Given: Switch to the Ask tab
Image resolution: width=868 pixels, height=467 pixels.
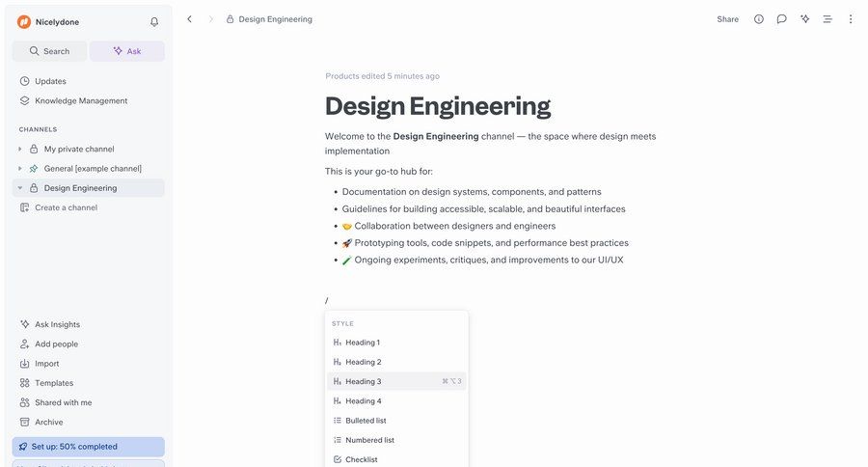Looking at the screenshot, I should tap(127, 51).
